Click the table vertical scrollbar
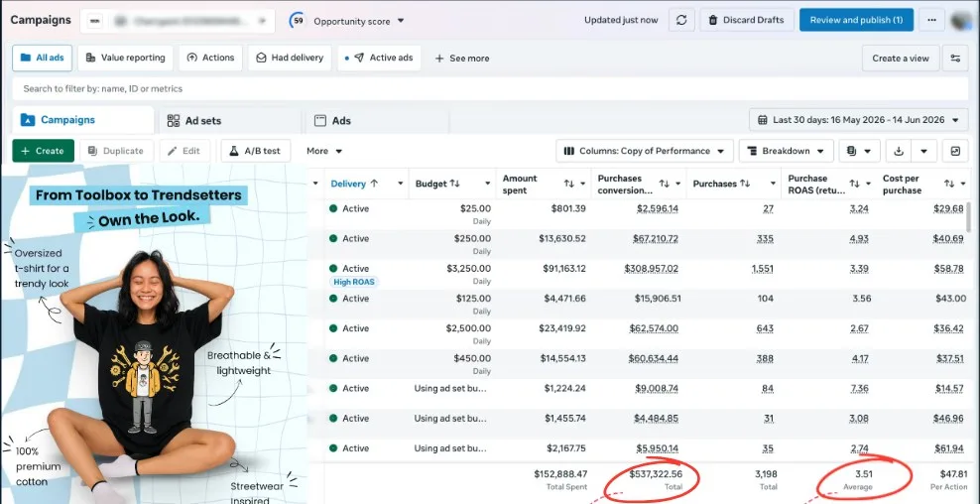Screen dimensions: 980x504 click(969, 217)
